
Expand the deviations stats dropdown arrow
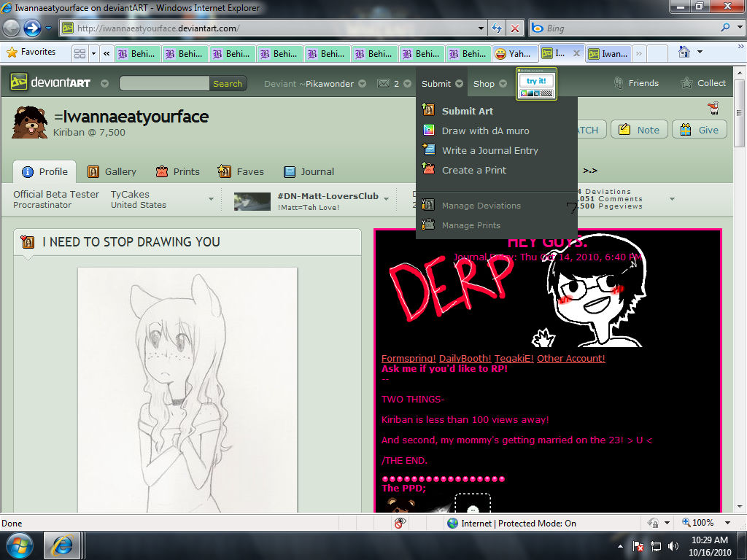[672, 199]
